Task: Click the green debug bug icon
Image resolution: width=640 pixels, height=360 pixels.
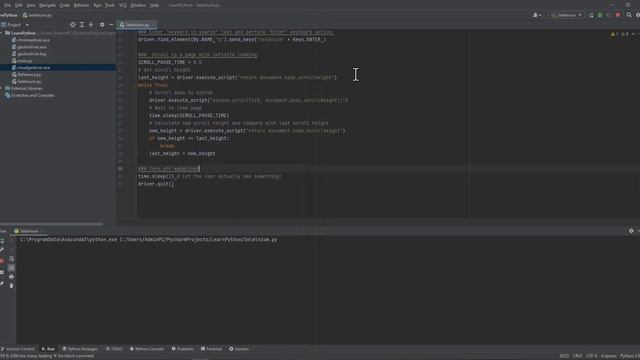Action: [x=600, y=15]
